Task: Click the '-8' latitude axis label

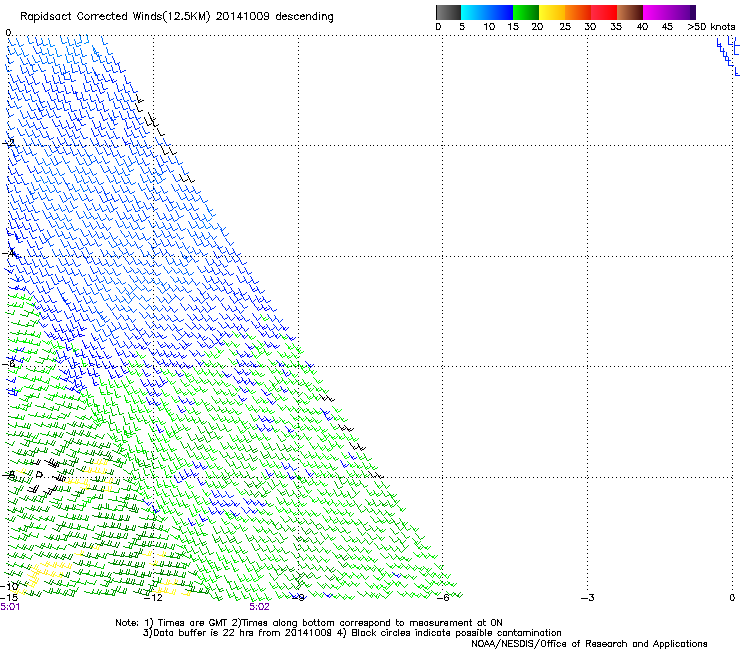Action: [x=8, y=474]
